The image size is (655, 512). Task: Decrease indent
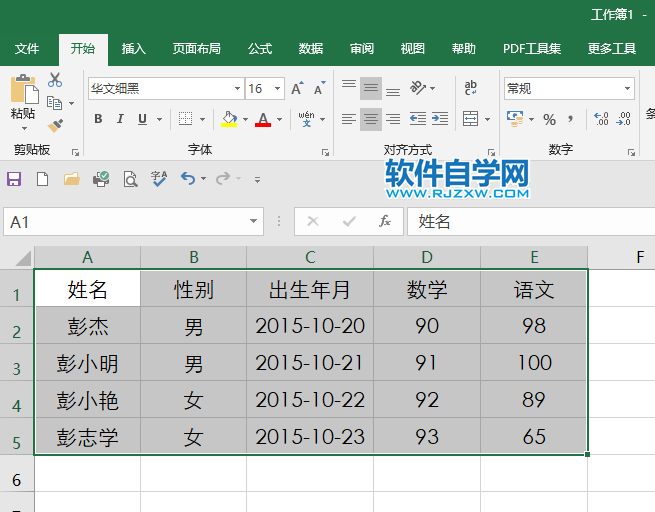[418, 119]
